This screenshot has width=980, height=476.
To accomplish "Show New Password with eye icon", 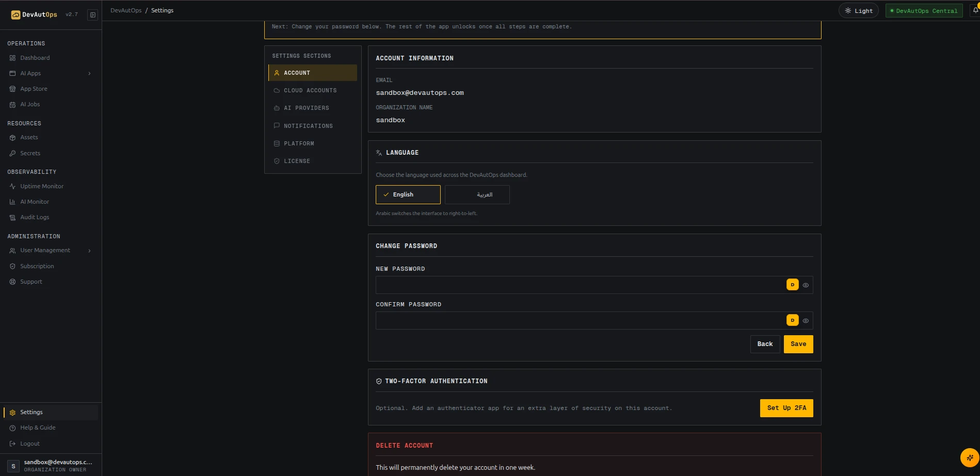I will pos(806,285).
